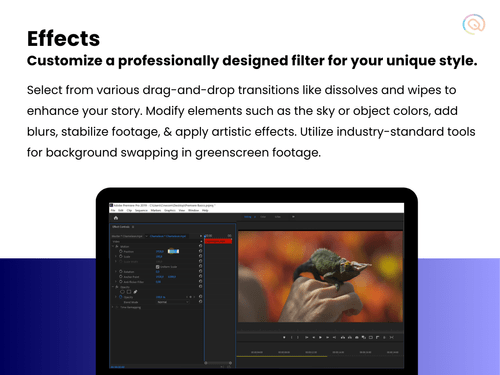Open the Sequence menu
500x375 pixels.
coord(141,210)
